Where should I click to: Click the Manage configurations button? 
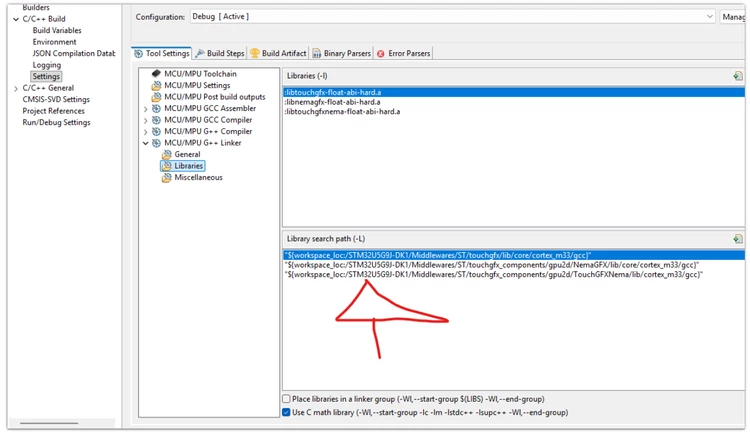click(x=733, y=17)
